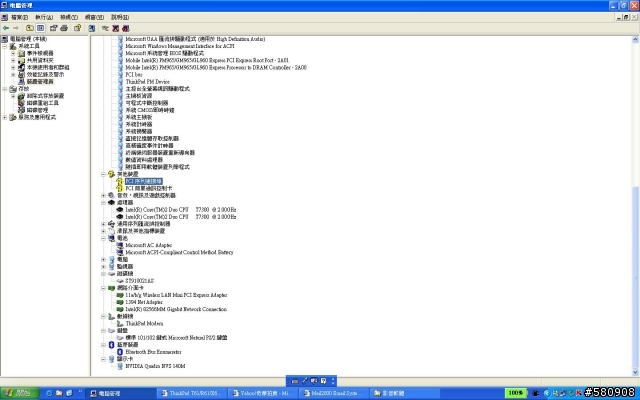Select the first Intel Core2 Duo CPU T7300 entry

point(180,210)
